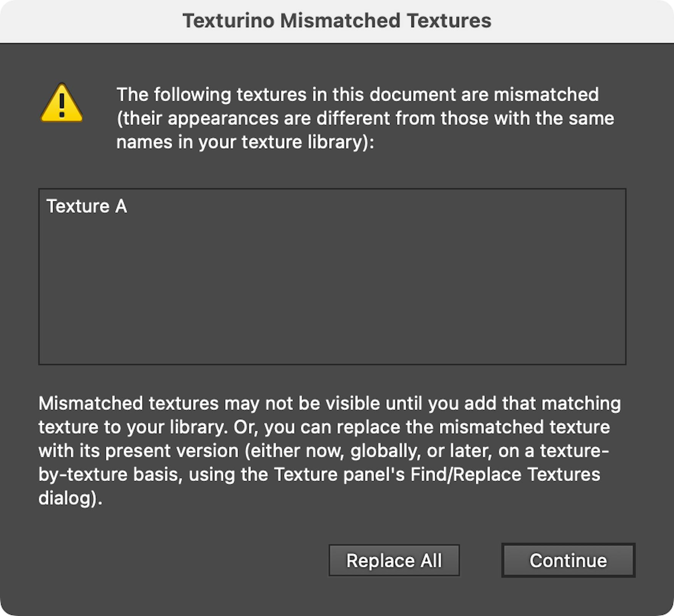
Task: Click the yellow warning triangle icon
Action: (61, 106)
